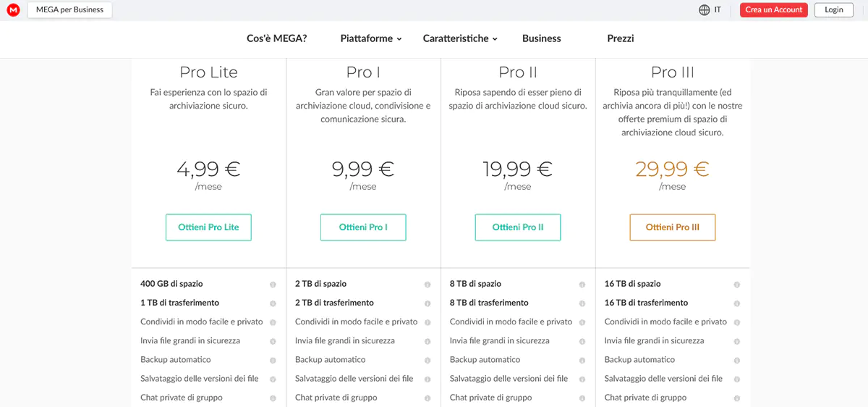The width and height of the screenshot is (868, 407).
Task: Select the Ottieni Pro Lite button
Action: click(208, 227)
